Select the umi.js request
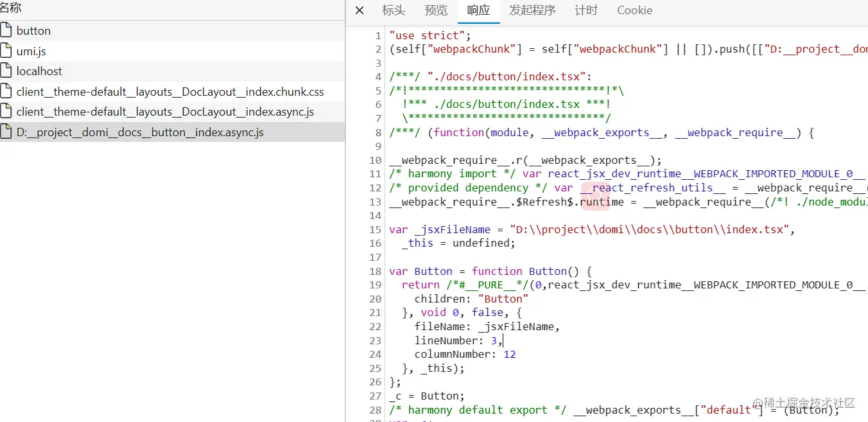 pos(172,51)
